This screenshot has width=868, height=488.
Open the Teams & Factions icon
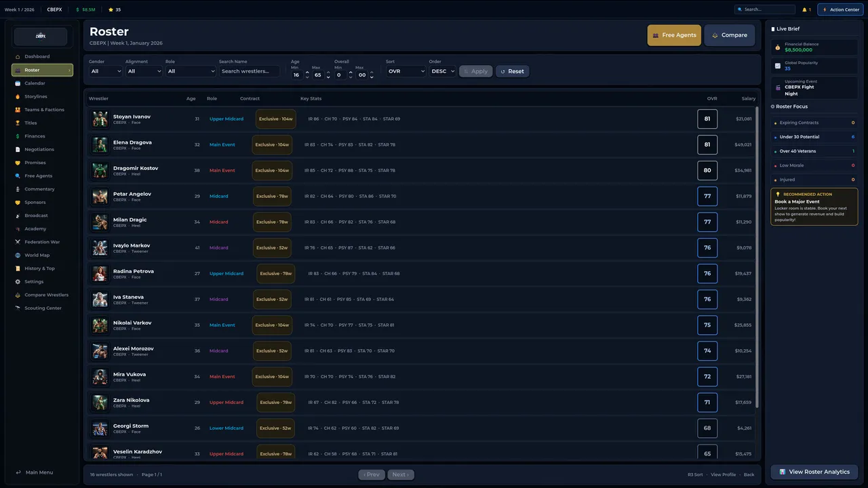(18, 110)
